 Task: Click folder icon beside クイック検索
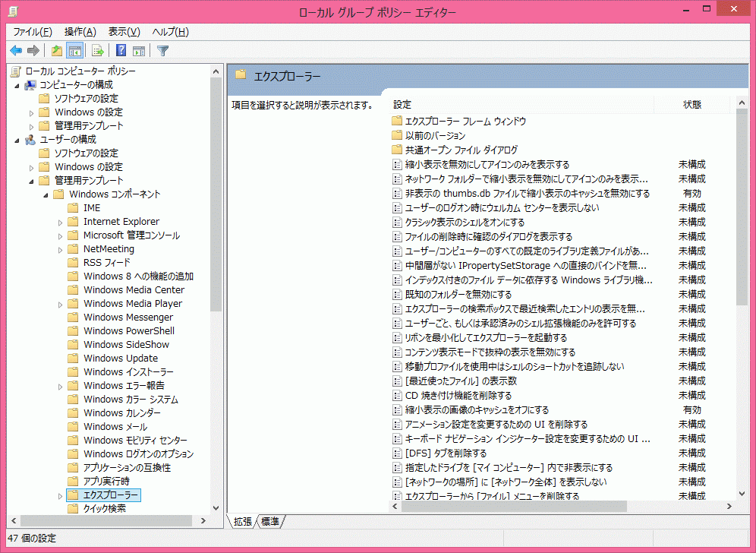tap(74, 509)
